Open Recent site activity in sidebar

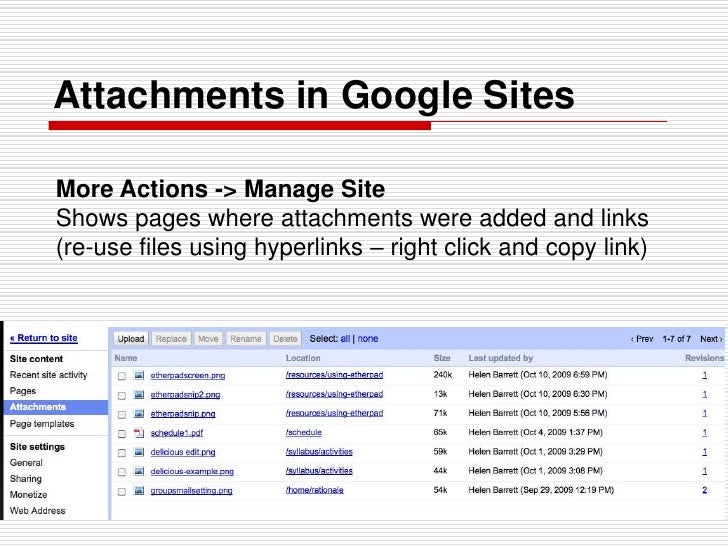pos(48,375)
